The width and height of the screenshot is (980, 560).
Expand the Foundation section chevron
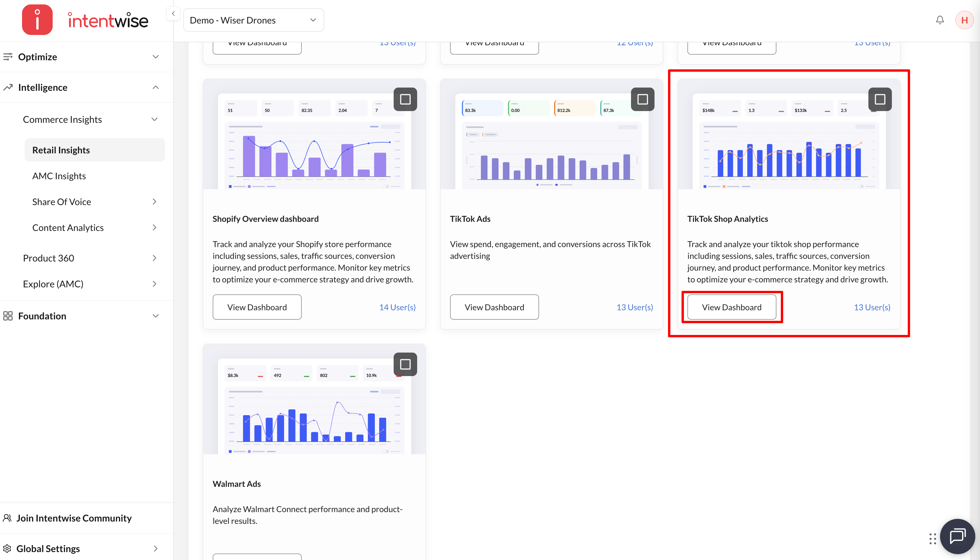156,316
